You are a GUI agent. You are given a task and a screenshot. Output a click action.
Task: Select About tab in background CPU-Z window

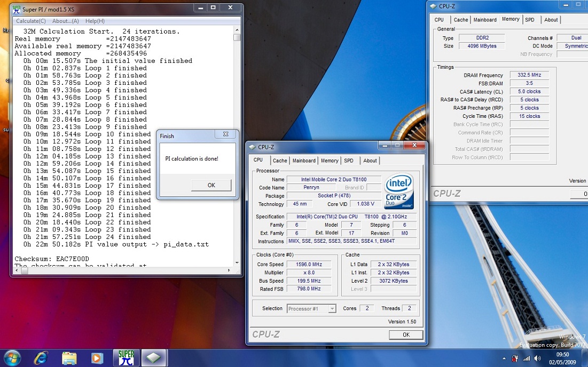551,20
